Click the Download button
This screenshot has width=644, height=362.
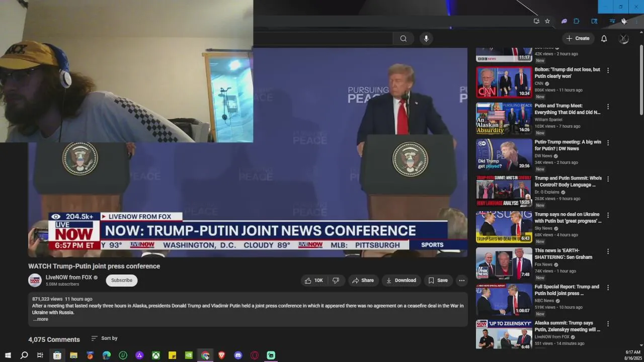pos(401,281)
